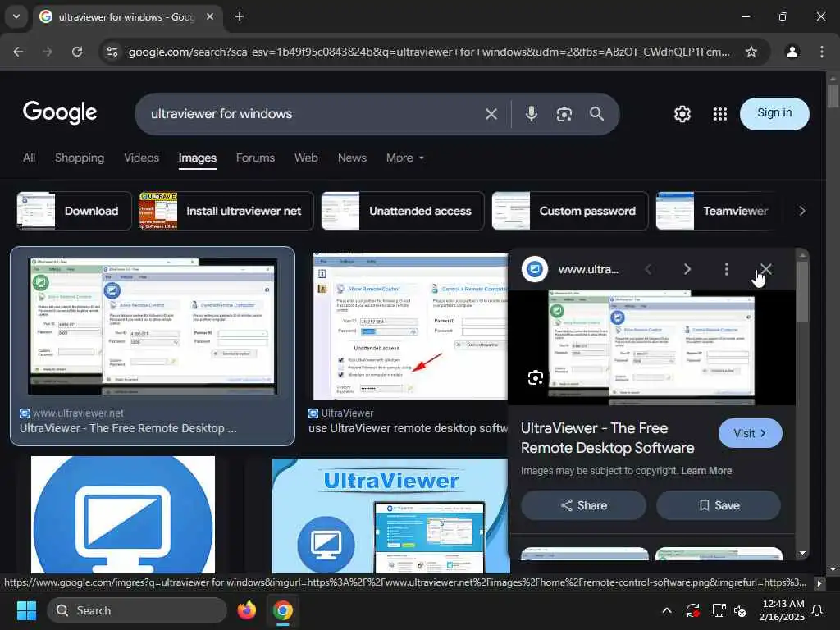This screenshot has width=840, height=630.
Task: Go back to previous page
Action: pos(18,52)
